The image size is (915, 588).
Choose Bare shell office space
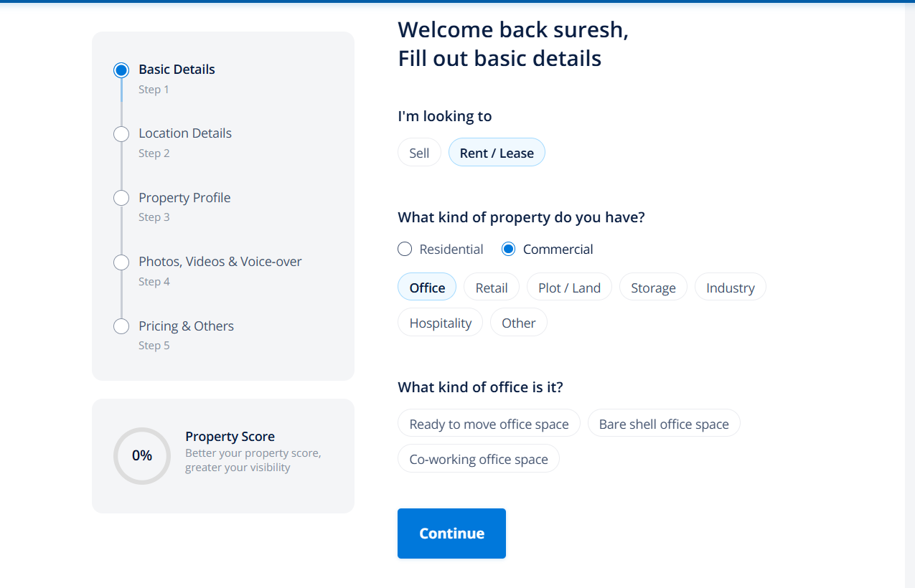pos(664,424)
